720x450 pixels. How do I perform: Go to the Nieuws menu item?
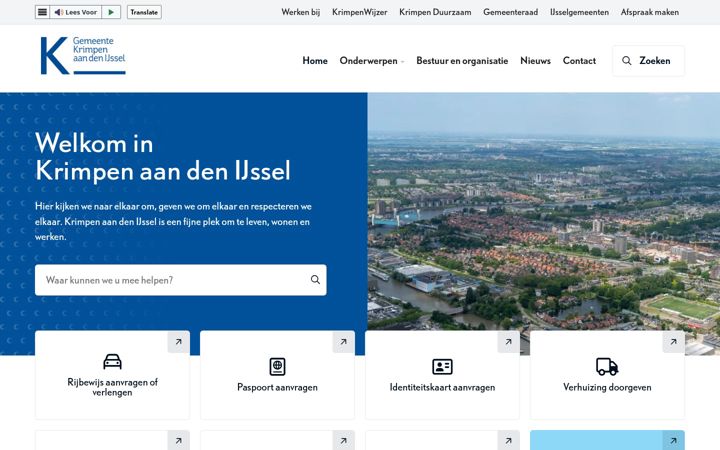[535, 61]
